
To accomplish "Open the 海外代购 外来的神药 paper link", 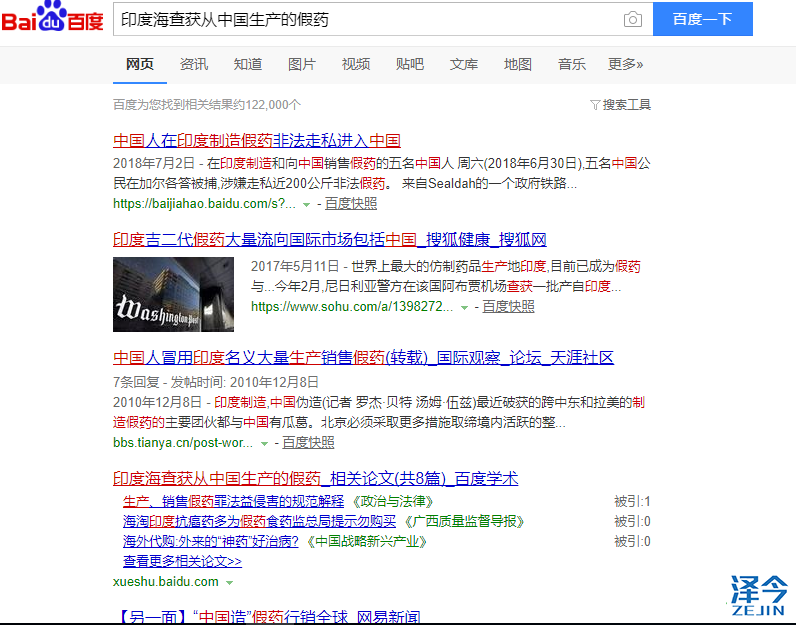I will click(x=213, y=541).
